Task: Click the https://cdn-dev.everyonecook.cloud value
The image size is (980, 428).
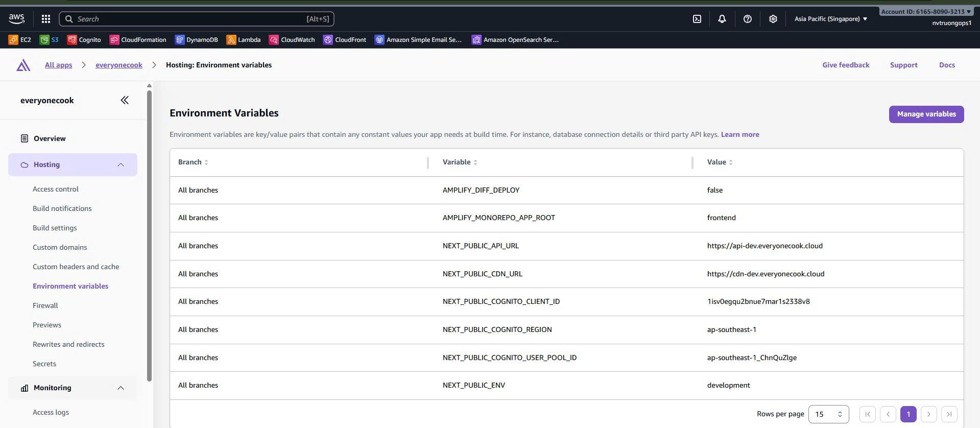Action: coord(766,274)
